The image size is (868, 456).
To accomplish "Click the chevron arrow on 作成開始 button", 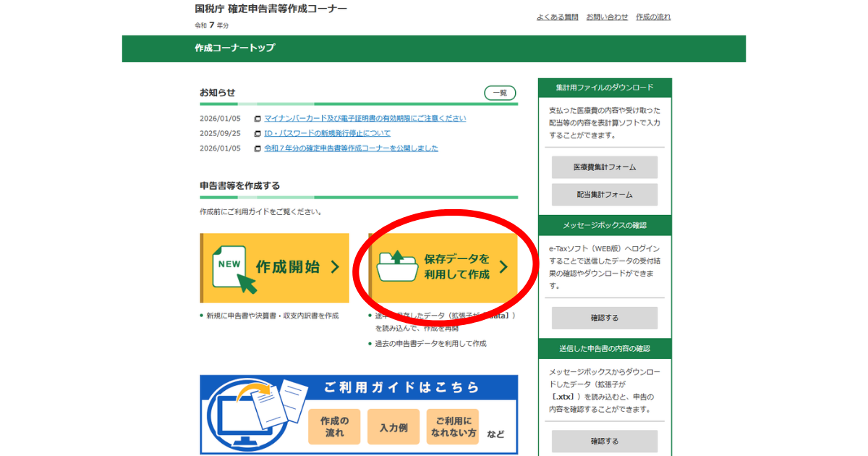I will (x=335, y=267).
